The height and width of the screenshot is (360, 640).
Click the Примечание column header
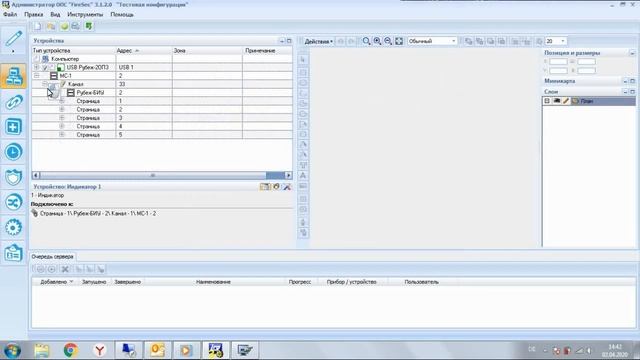[267, 51]
